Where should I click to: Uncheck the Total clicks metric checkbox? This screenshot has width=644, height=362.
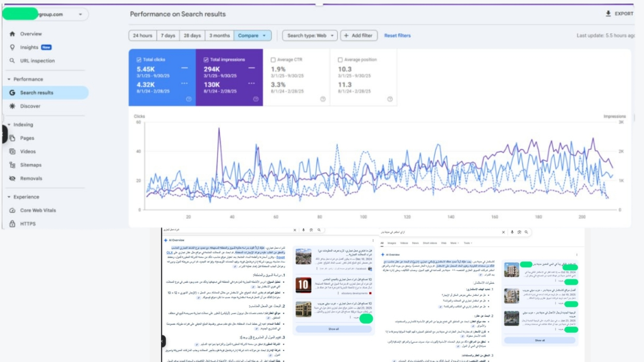(139, 60)
